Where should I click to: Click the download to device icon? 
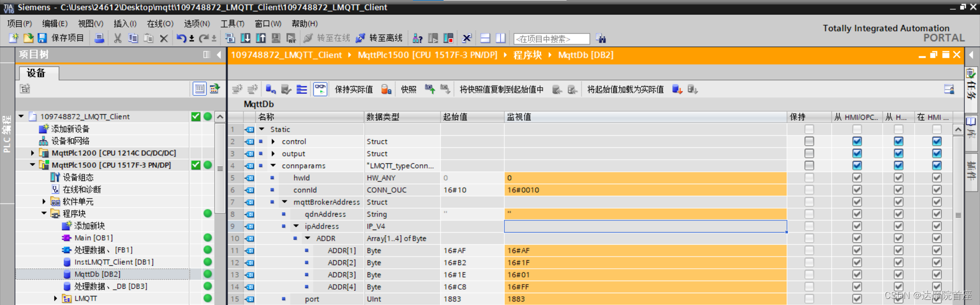[246, 38]
